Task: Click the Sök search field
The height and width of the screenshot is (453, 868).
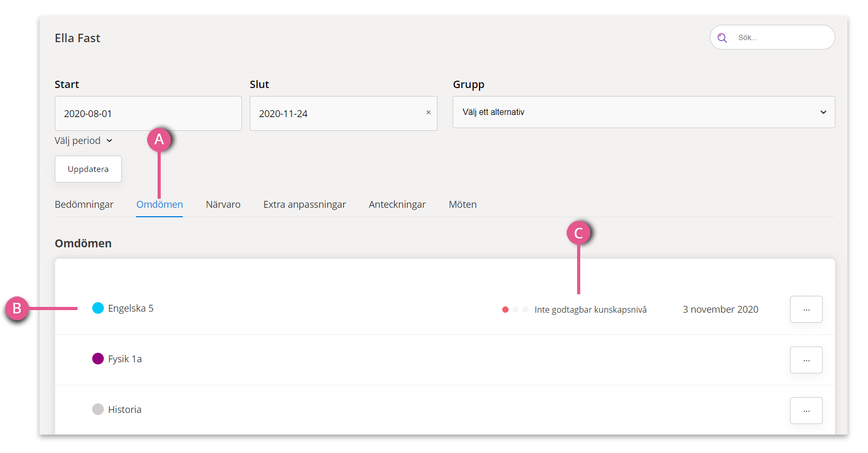Action: [772, 37]
